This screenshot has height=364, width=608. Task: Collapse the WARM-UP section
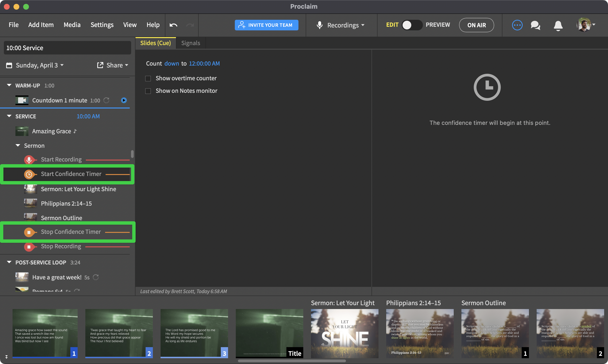pyautogui.click(x=9, y=85)
